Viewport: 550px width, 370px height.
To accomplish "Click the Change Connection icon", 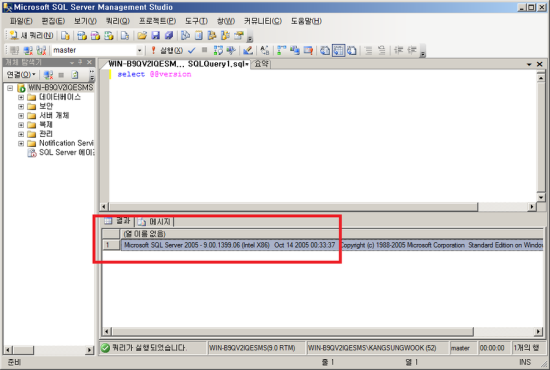I will [x=28, y=51].
